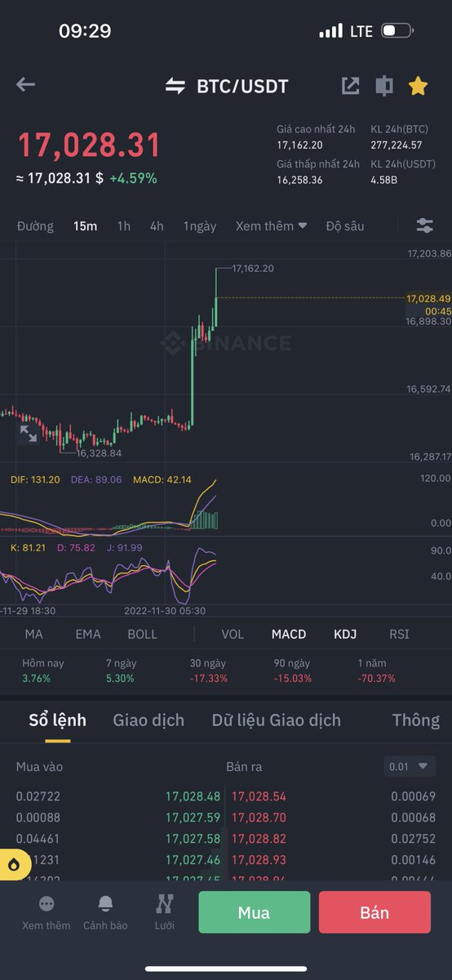Tap the bid price 17,027.59
Screen dimensions: 452x980
pyautogui.click(x=193, y=817)
